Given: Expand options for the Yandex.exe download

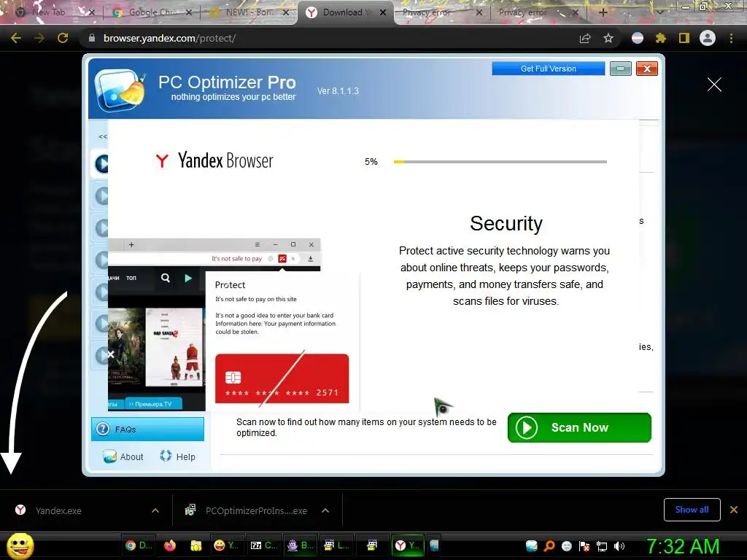Looking at the screenshot, I should click(x=155, y=510).
